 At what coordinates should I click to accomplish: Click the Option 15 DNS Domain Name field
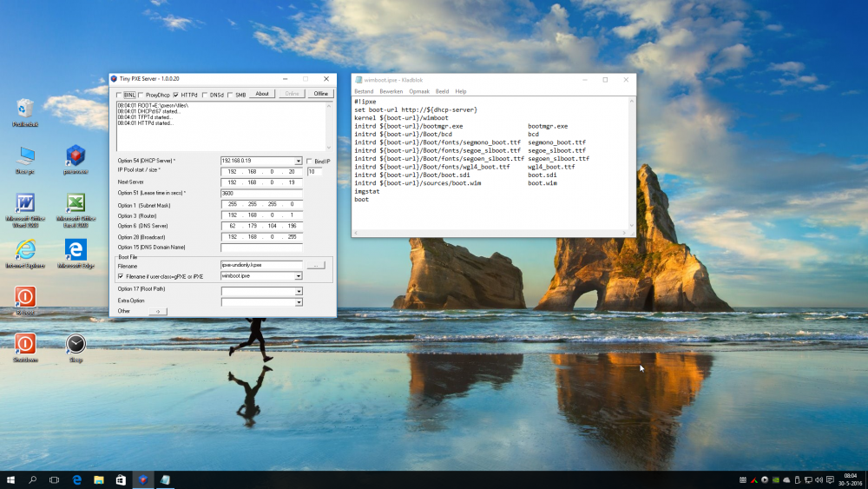coord(261,248)
